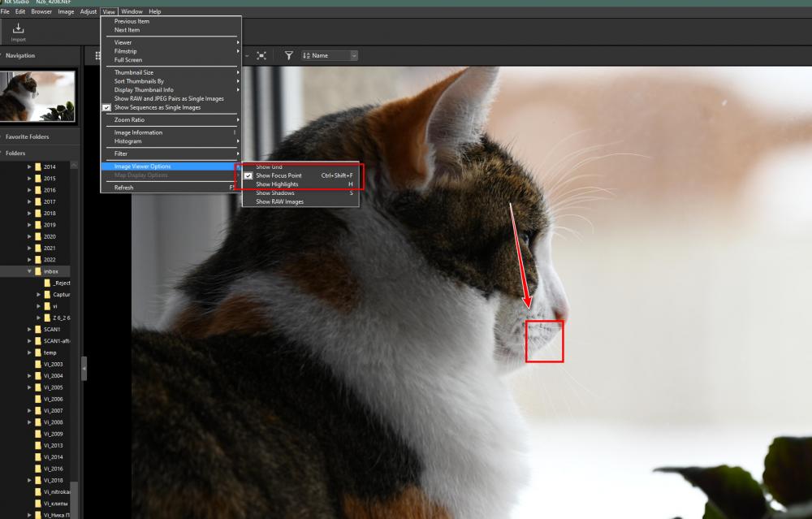The width and height of the screenshot is (812, 519).
Task: Open the Zoom Ratio submenu
Action: tap(171, 119)
